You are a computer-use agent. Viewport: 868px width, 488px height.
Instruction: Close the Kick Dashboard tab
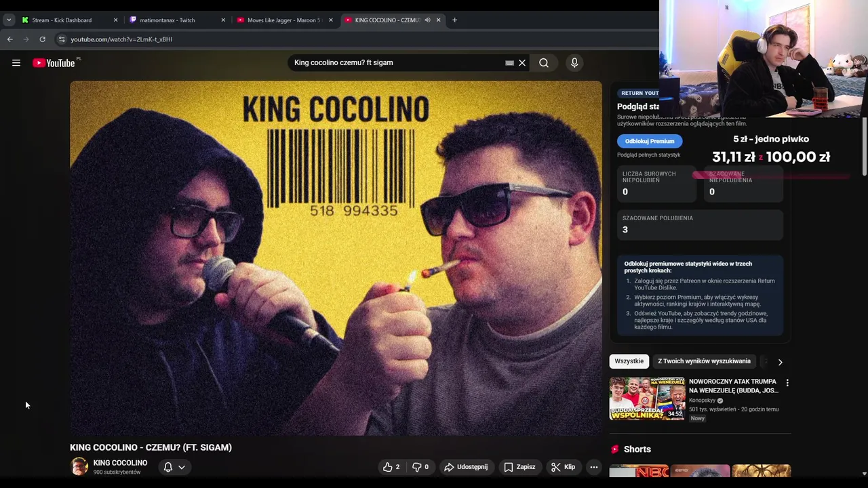point(115,20)
